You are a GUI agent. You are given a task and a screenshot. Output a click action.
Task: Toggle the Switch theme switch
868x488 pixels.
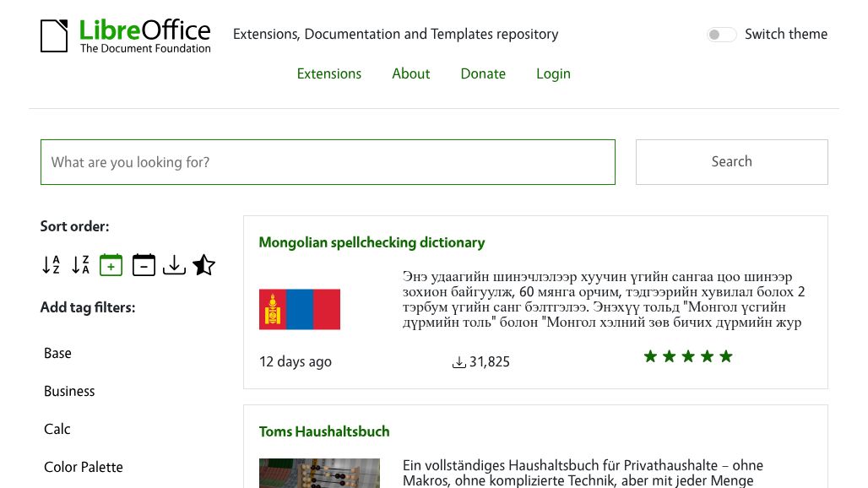pyautogui.click(x=721, y=35)
